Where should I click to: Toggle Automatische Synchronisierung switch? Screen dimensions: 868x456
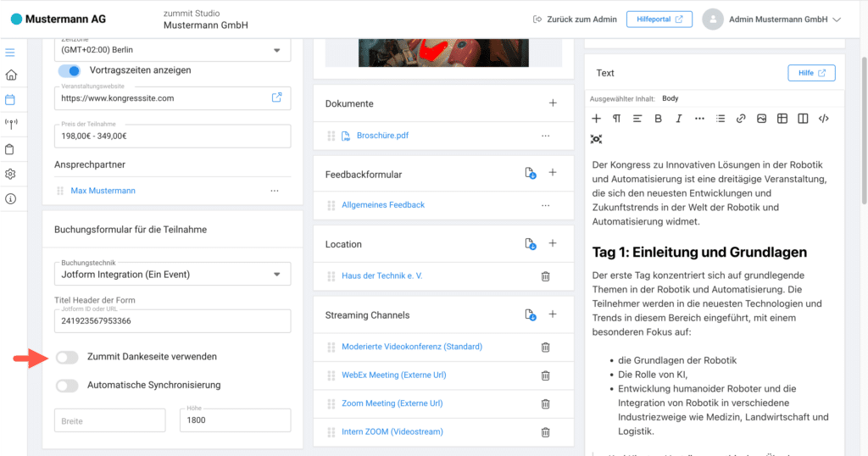coord(68,386)
